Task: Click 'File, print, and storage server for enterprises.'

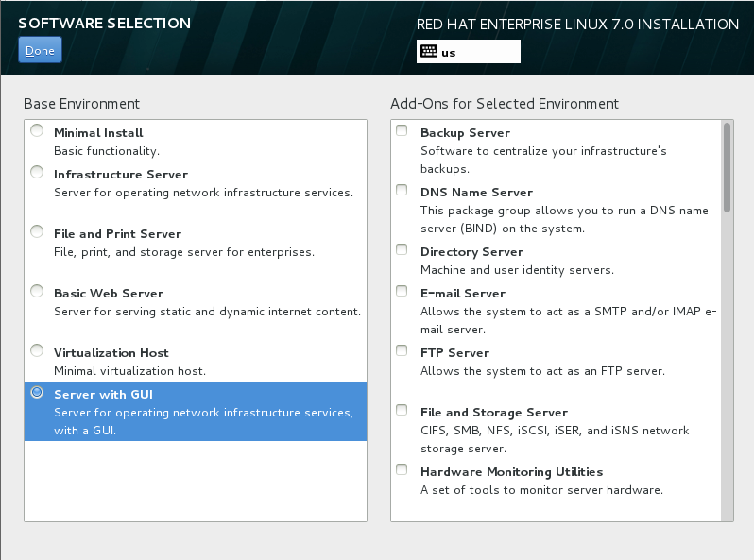Action: (184, 252)
